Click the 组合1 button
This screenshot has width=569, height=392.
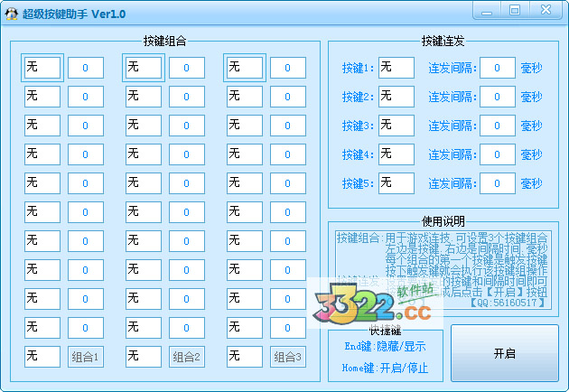pos(85,357)
